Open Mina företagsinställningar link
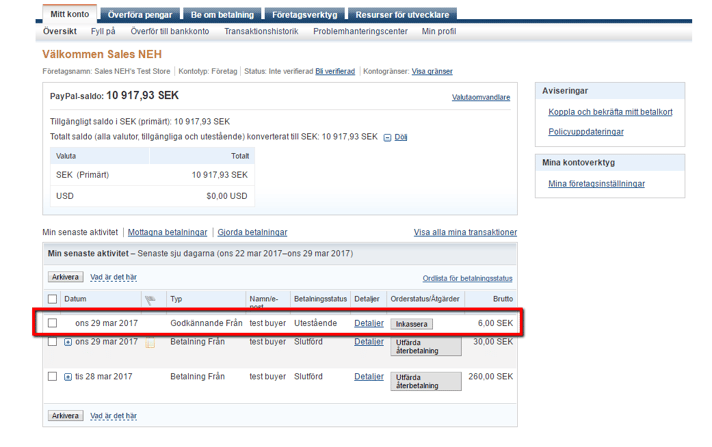The width and height of the screenshot is (712, 447). click(596, 184)
